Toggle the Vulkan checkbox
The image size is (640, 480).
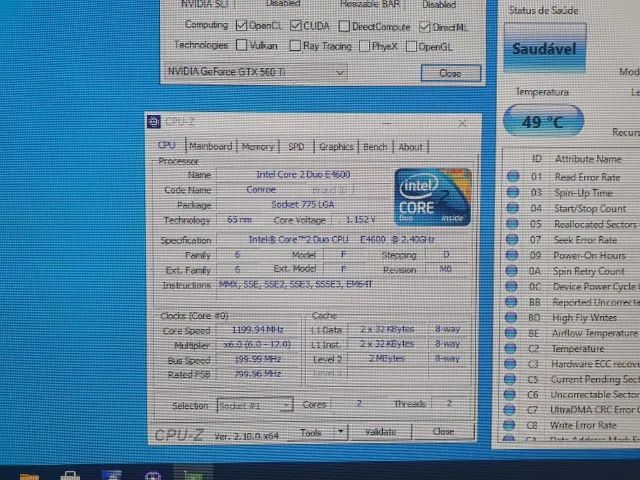coord(242,44)
